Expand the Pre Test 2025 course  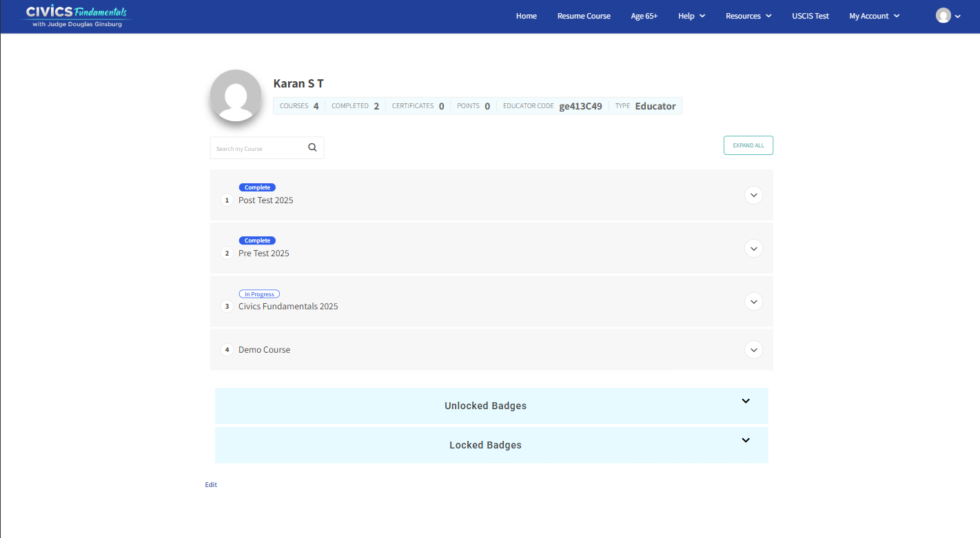point(753,249)
